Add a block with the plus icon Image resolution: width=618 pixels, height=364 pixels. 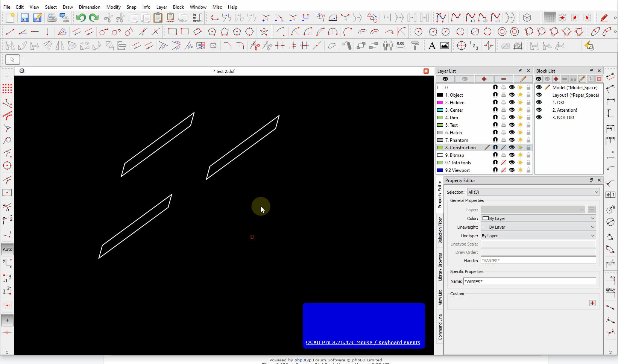pyautogui.click(x=556, y=79)
